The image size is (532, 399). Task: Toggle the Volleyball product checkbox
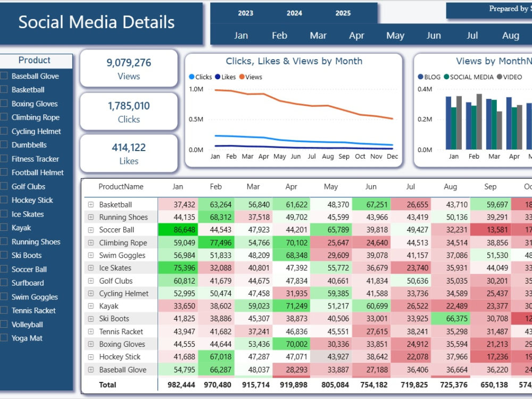4,325
